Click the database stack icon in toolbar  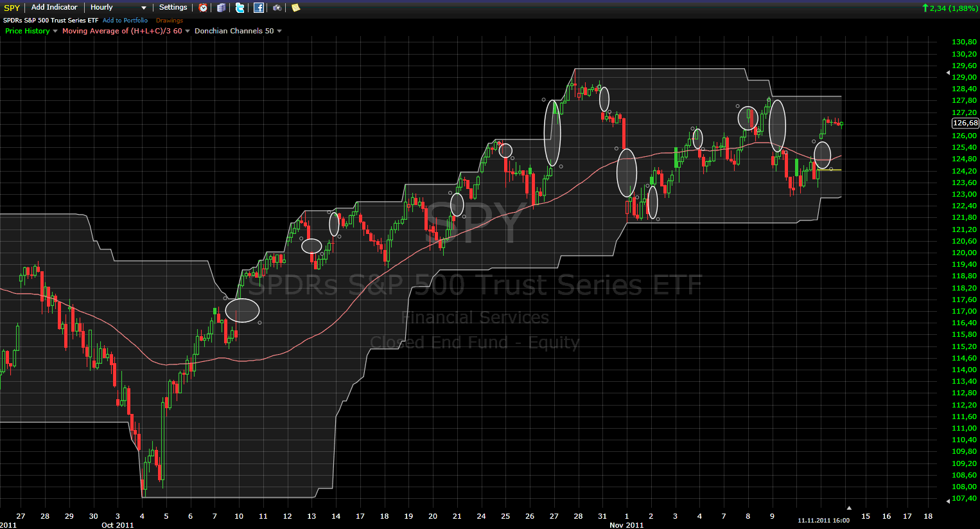click(x=221, y=8)
